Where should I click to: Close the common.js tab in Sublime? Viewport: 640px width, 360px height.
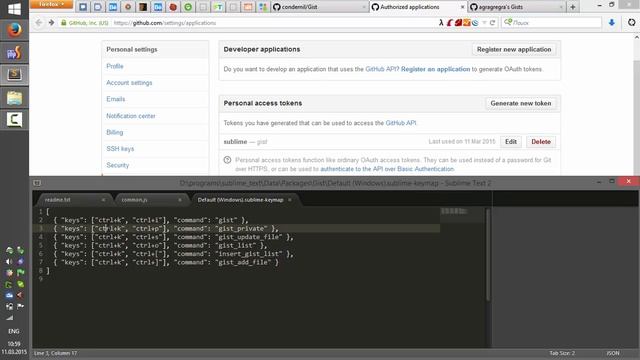pos(180,200)
